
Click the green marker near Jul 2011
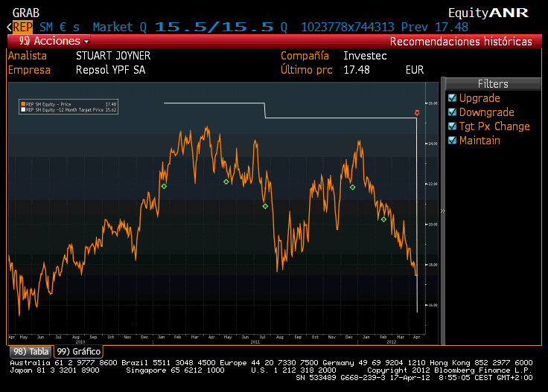pyautogui.click(x=265, y=206)
